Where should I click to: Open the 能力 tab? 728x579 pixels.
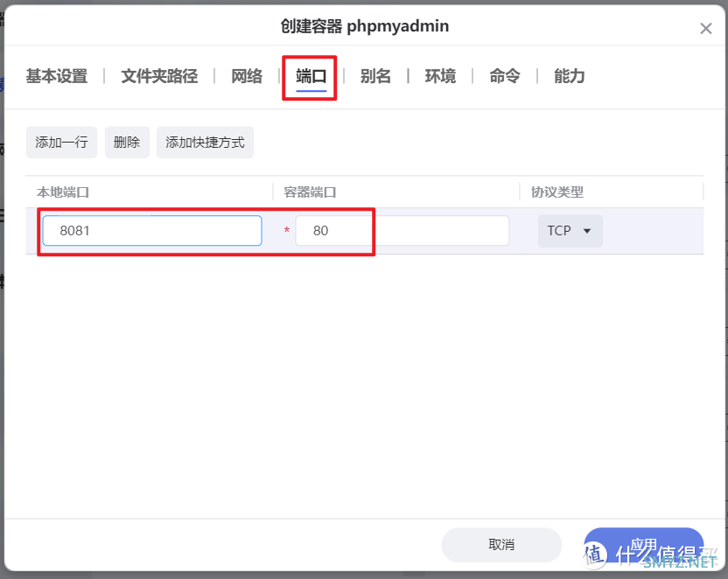(x=570, y=76)
